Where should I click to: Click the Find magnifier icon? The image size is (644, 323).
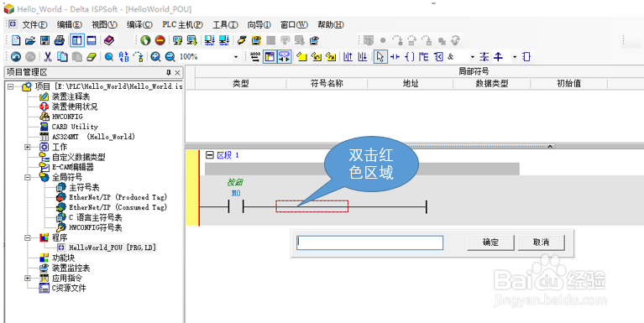(x=109, y=57)
